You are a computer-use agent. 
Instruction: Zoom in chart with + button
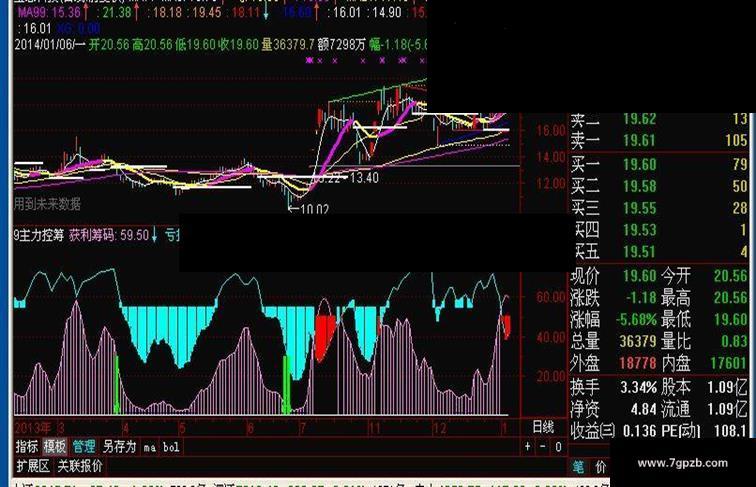[x=527, y=447]
